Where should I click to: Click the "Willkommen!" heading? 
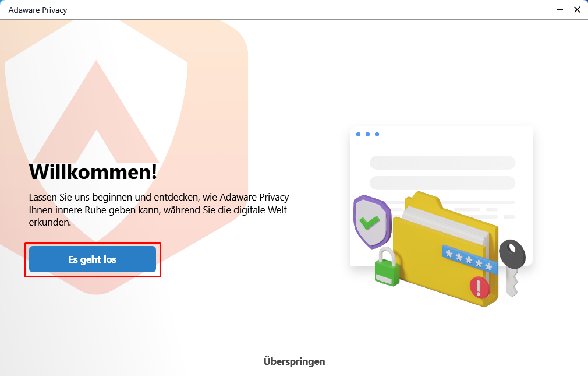(93, 172)
